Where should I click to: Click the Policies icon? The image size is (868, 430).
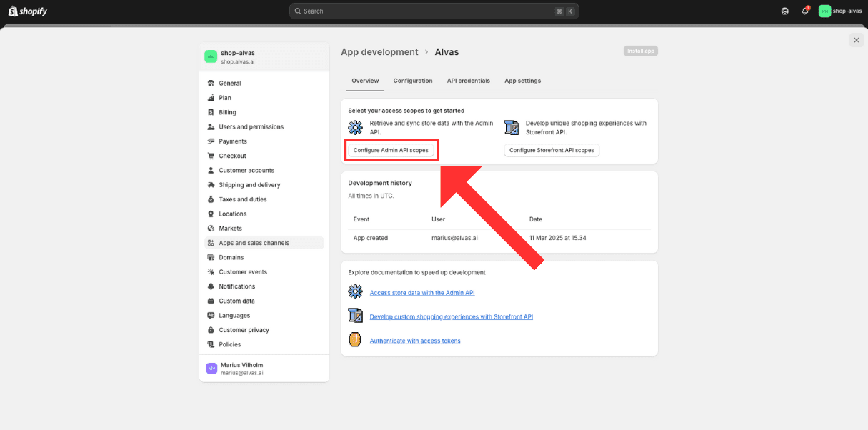211,344
